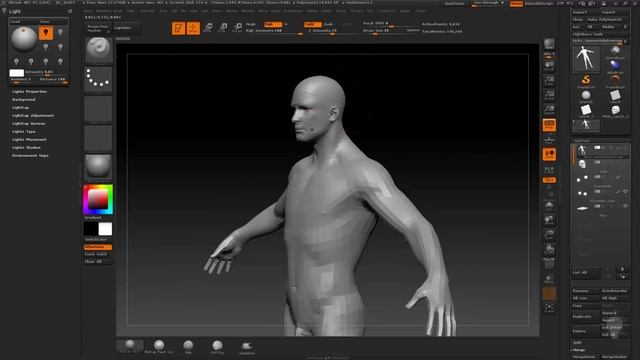Expand Environment Maps sub-palette
The width and height of the screenshot is (640, 360).
tap(30, 156)
